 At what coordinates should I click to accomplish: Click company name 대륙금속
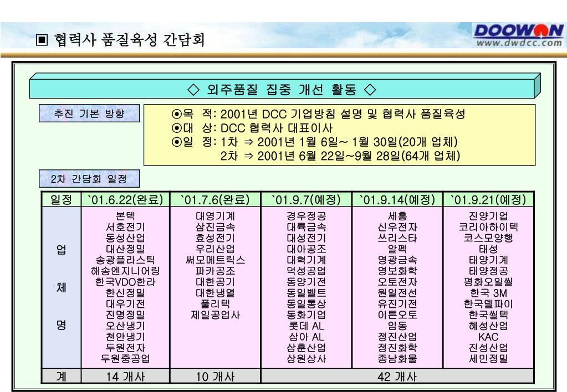tap(307, 227)
